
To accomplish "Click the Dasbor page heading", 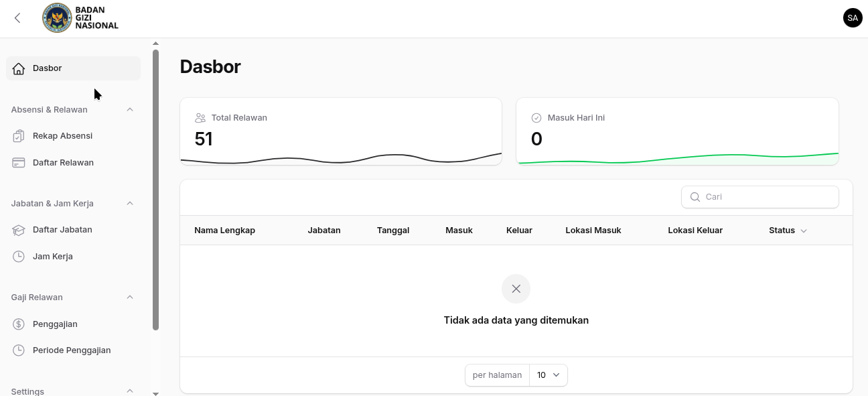I will (x=210, y=67).
